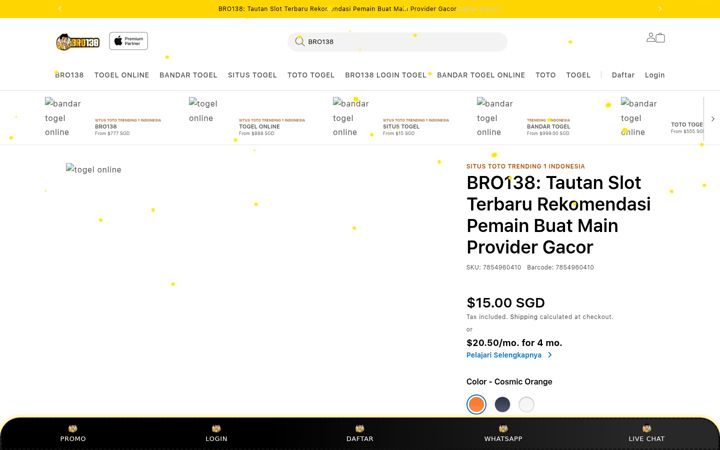The height and width of the screenshot is (450, 720).
Task: Open BANDAR TOGEL menu item
Action: 188,75
